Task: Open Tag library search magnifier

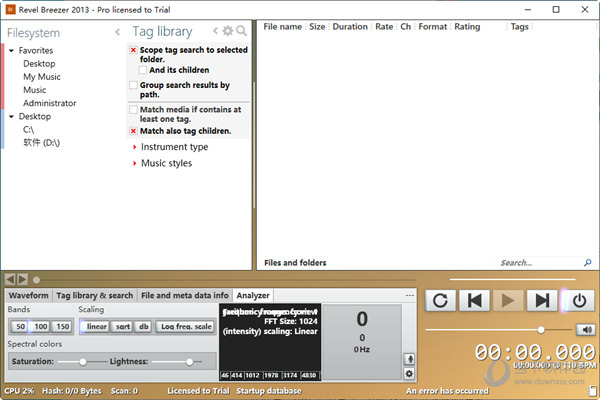Action: tap(241, 31)
